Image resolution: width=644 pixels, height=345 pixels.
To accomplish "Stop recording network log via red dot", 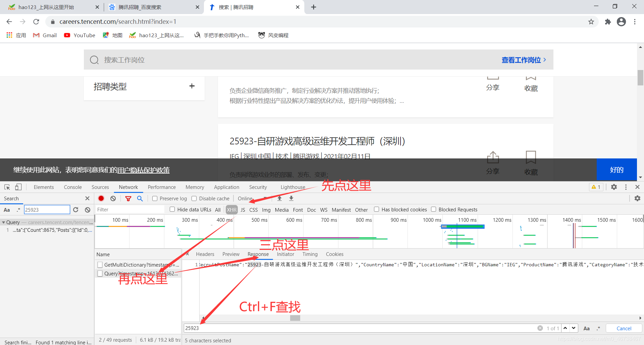I will (x=101, y=198).
